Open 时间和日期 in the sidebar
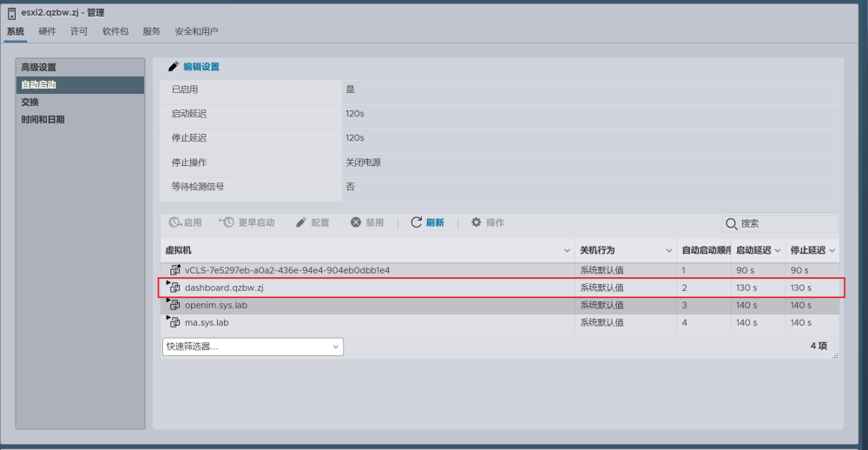This screenshot has height=450, width=868. click(x=43, y=119)
